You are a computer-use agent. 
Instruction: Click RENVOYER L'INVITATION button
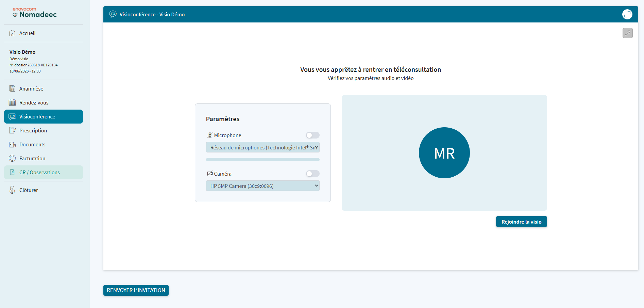click(x=136, y=290)
